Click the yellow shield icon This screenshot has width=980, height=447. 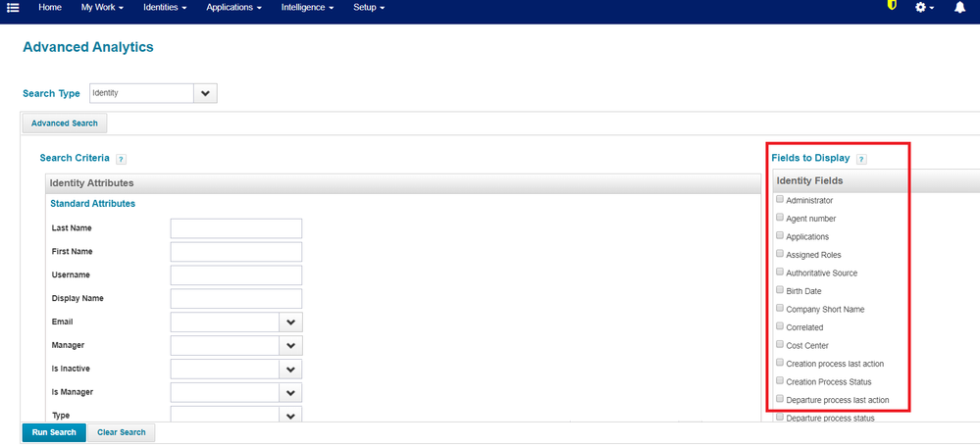tap(892, 6)
